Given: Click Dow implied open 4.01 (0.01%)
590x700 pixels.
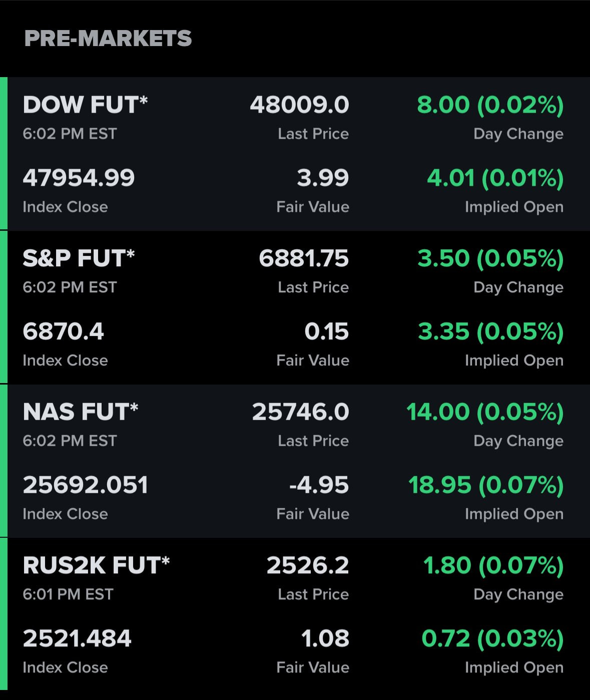Looking at the screenshot, I should click(x=495, y=178).
